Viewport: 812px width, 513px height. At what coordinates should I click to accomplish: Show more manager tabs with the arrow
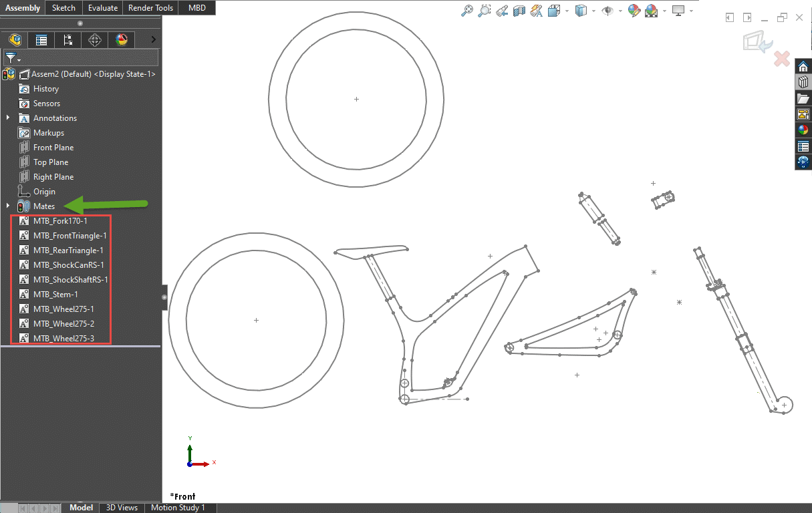point(154,40)
